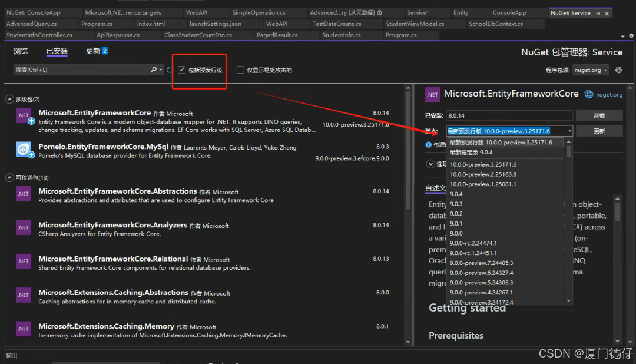Click version dropdown list scrollbar thumb
636x364 pixels.
(x=569, y=151)
